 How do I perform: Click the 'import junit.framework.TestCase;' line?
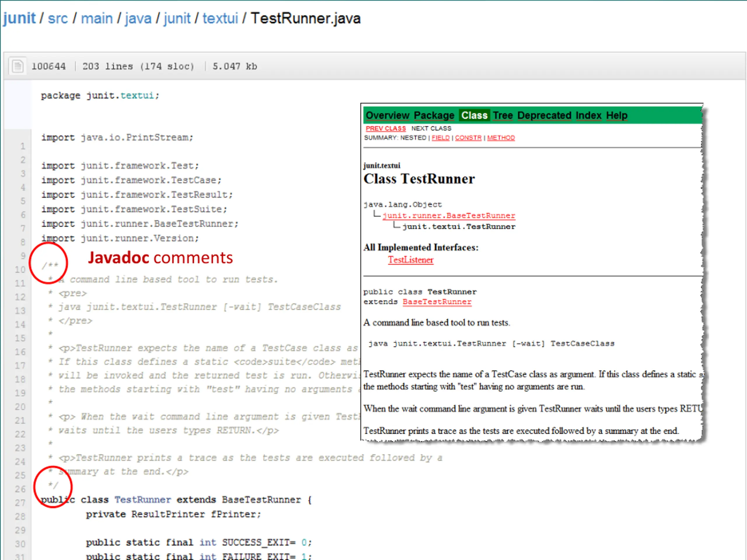coord(131,180)
